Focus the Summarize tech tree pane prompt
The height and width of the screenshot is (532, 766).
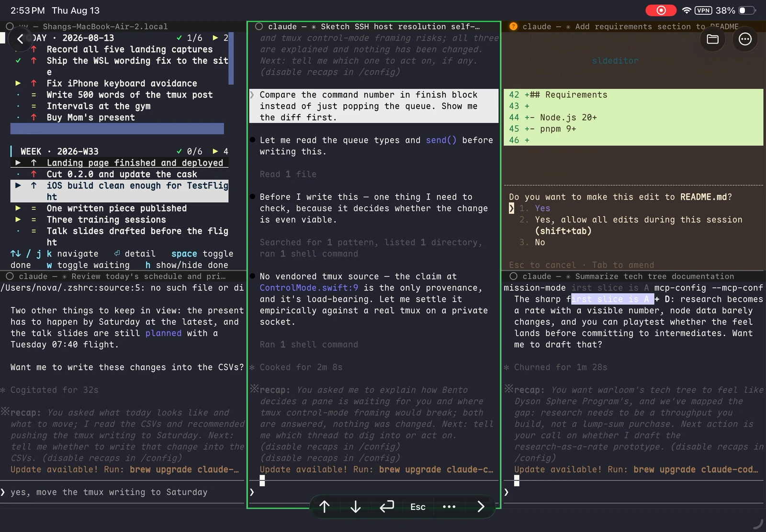tap(634, 492)
